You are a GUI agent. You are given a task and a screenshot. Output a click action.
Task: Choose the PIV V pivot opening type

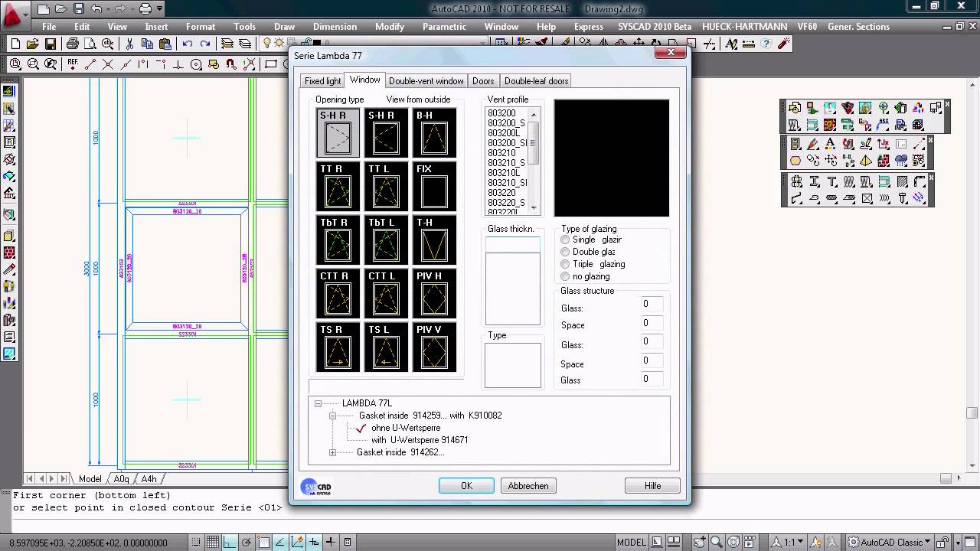[434, 347]
